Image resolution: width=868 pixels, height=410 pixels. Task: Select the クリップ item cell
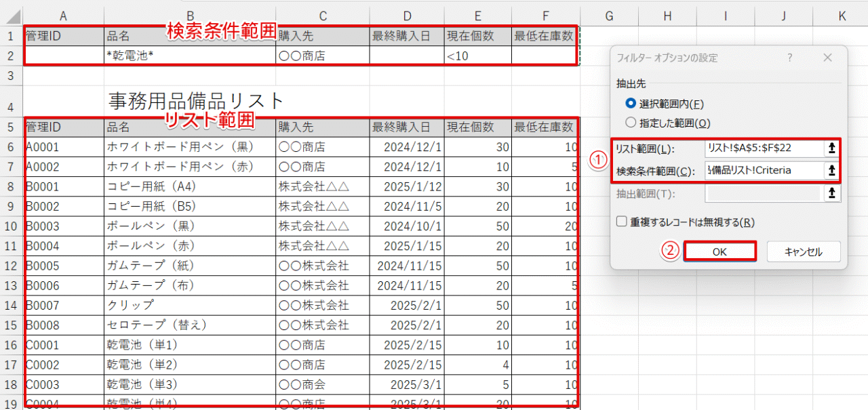pos(190,304)
